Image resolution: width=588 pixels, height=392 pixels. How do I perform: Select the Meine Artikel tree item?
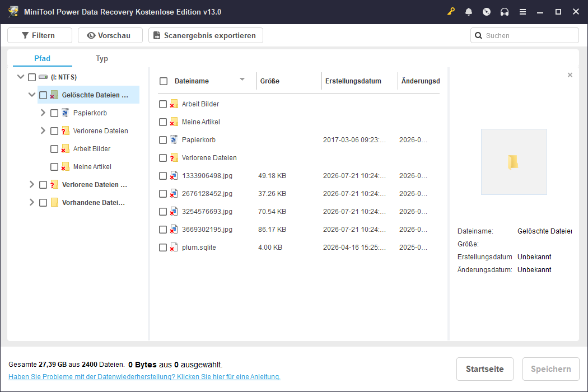click(x=92, y=166)
